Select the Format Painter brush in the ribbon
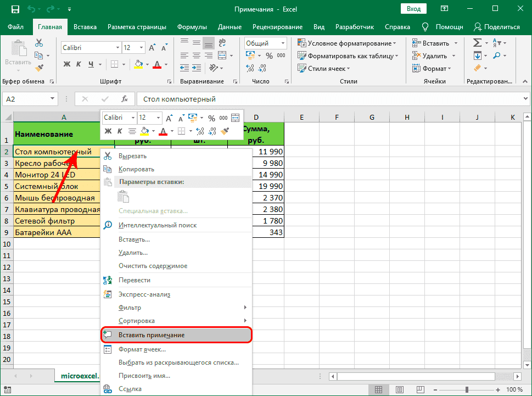The image size is (532, 396). [x=39, y=68]
